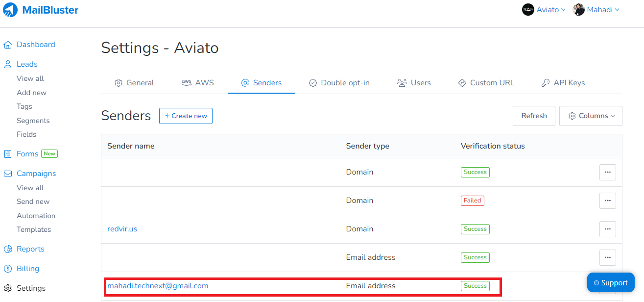The image size is (644, 302).
Task: Open Fields in sidebar
Action: 26,134
